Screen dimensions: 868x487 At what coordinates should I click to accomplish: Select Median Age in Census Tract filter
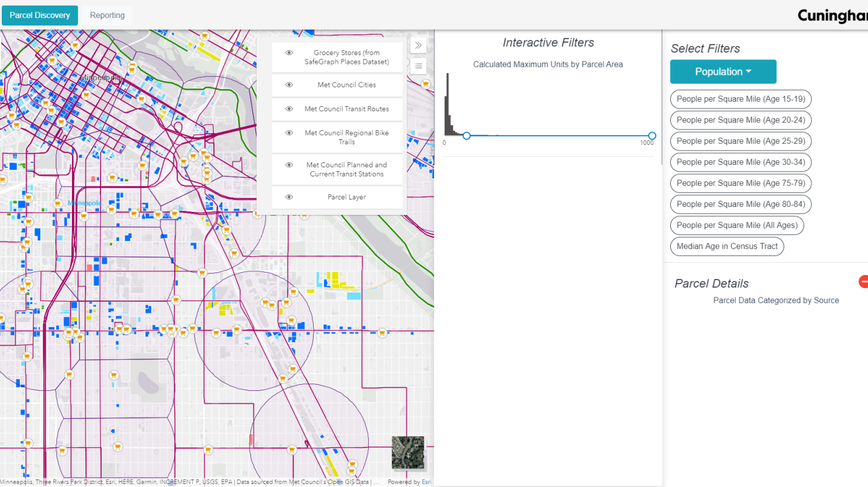(727, 247)
